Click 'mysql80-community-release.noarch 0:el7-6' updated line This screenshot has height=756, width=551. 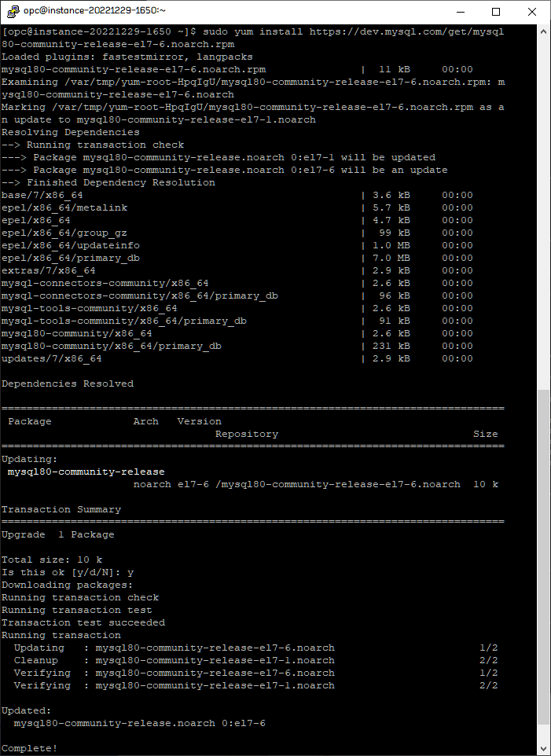point(139,723)
